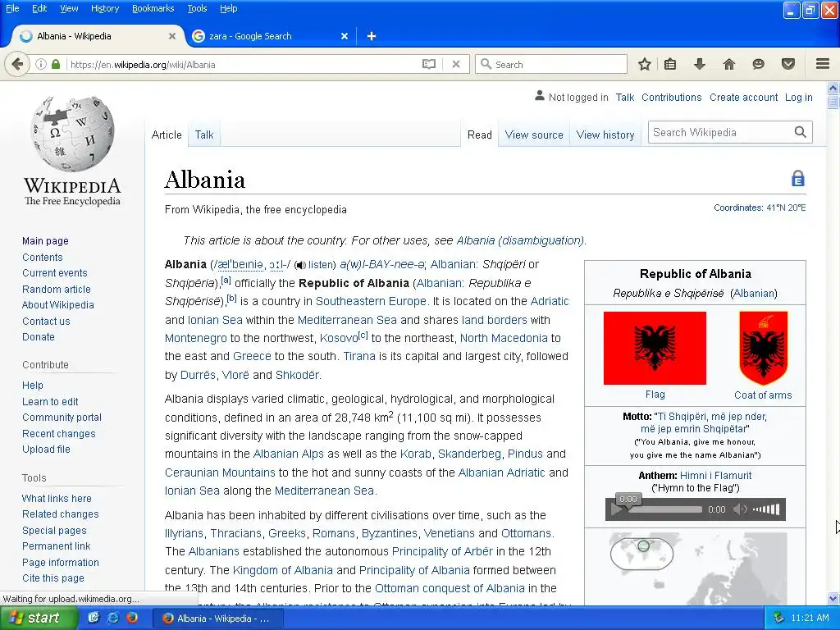Open the Tools menu
The width and height of the screenshot is (840, 630).
click(197, 8)
